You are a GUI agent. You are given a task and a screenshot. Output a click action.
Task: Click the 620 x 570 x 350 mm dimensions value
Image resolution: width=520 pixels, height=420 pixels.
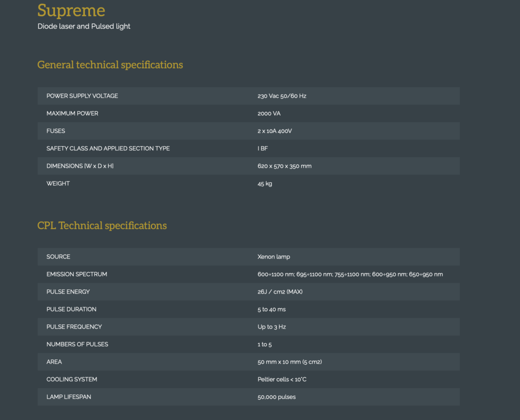(x=284, y=166)
